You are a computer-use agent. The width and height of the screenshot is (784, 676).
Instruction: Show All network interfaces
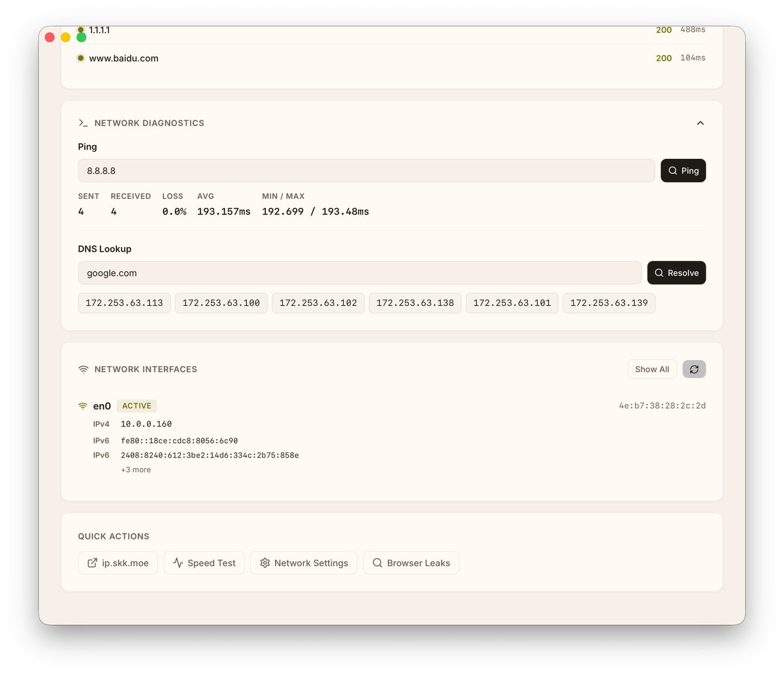coord(652,369)
